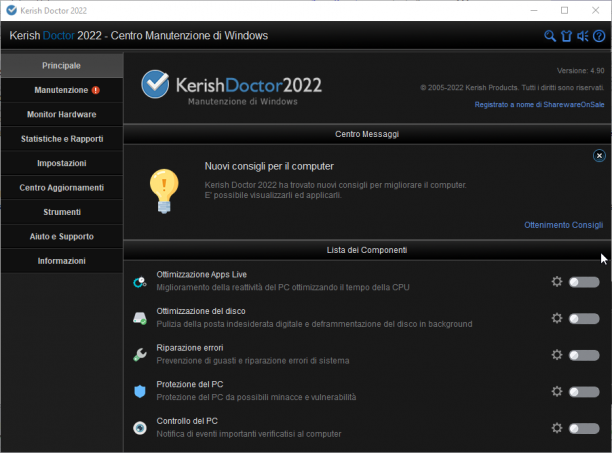This screenshot has height=453, width=612.
Task: Open gear settings for Ottimizzazione Apps Live
Action: point(557,281)
